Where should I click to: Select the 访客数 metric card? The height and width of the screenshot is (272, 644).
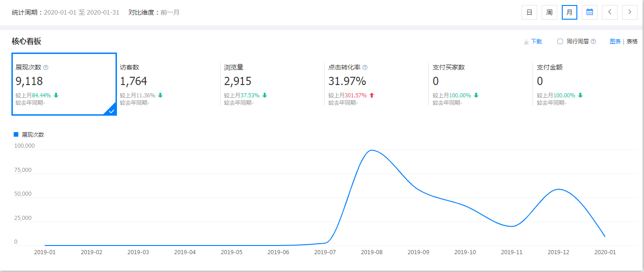(x=167, y=85)
